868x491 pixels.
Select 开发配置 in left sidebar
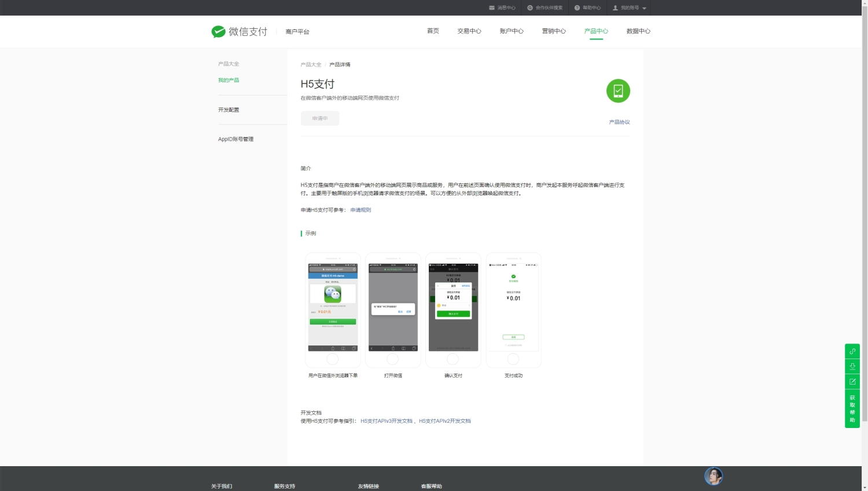[229, 110]
